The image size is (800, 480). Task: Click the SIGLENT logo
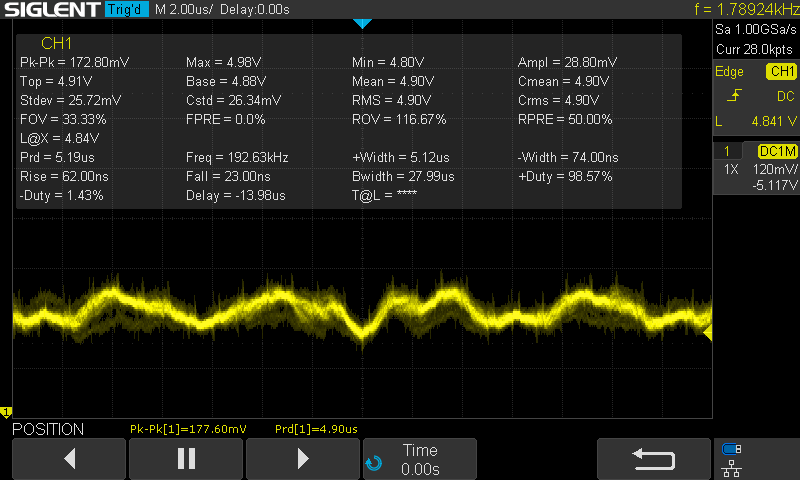click(53, 9)
